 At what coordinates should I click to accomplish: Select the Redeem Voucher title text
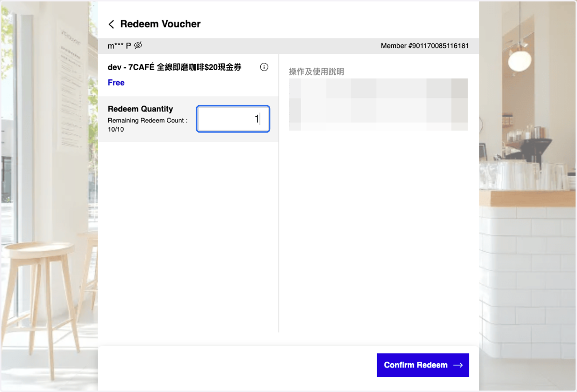tap(160, 24)
